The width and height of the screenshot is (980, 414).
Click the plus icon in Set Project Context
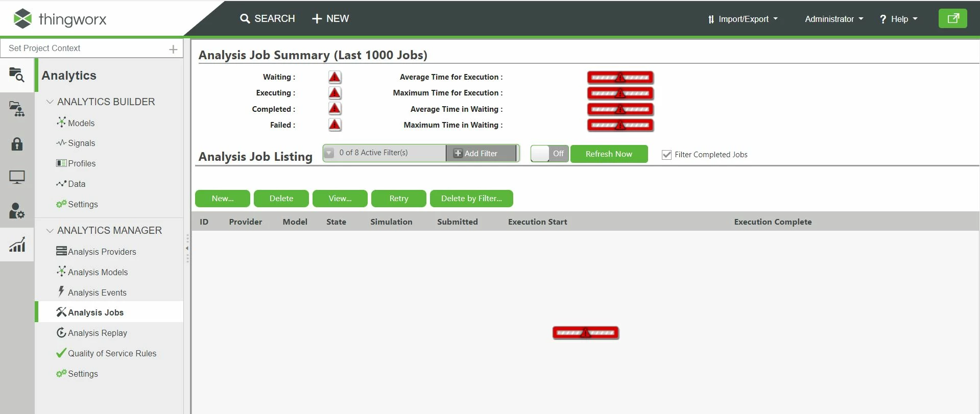173,49
